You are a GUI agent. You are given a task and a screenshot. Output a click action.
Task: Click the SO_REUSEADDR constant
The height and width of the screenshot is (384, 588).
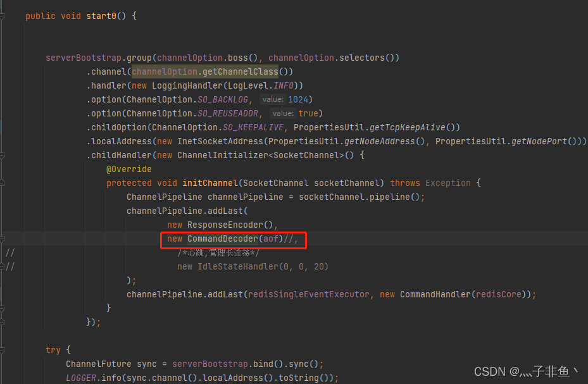point(228,113)
